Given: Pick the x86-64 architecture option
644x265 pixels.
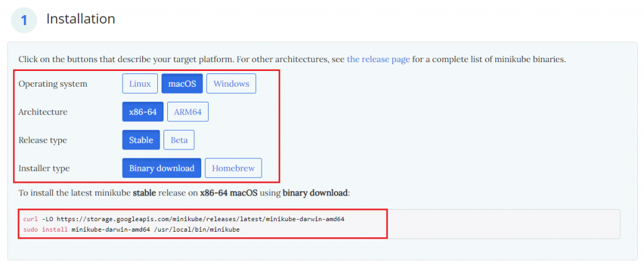Looking at the screenshot, I should coord(143,112).
